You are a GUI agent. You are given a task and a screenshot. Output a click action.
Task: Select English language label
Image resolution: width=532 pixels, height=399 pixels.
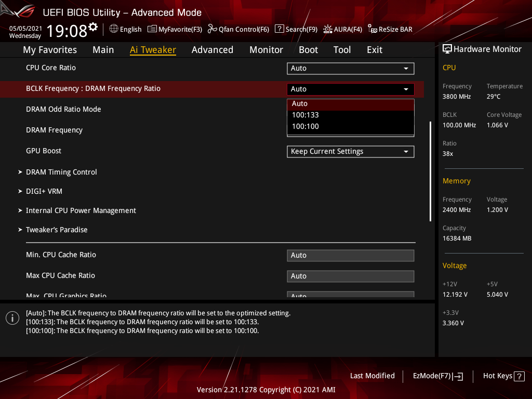pyautogui.click(x=130, y=30)
